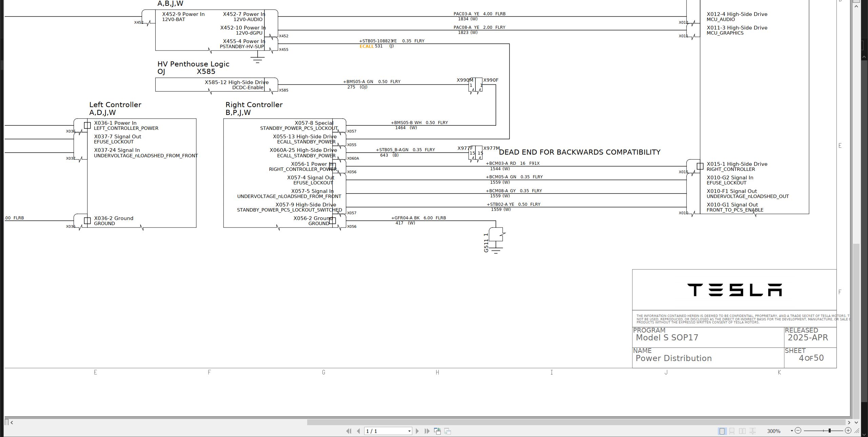Go to the first page

tap(349, 431)
